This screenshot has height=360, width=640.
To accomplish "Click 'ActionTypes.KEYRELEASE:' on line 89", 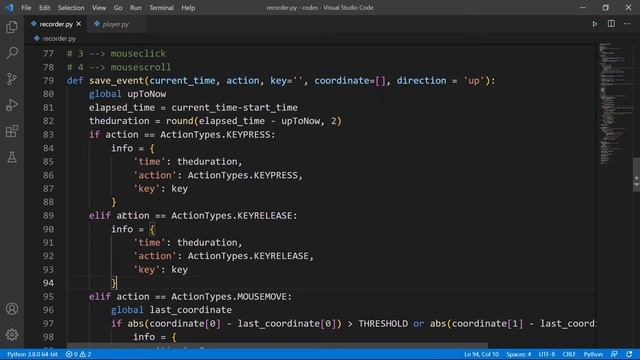I will tap(234, 216).
